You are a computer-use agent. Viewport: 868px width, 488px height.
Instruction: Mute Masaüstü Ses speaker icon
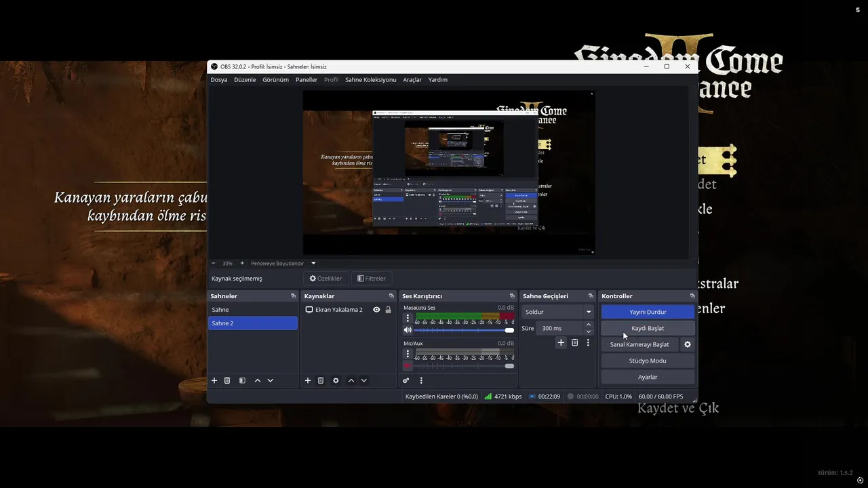tap(408, 330)
